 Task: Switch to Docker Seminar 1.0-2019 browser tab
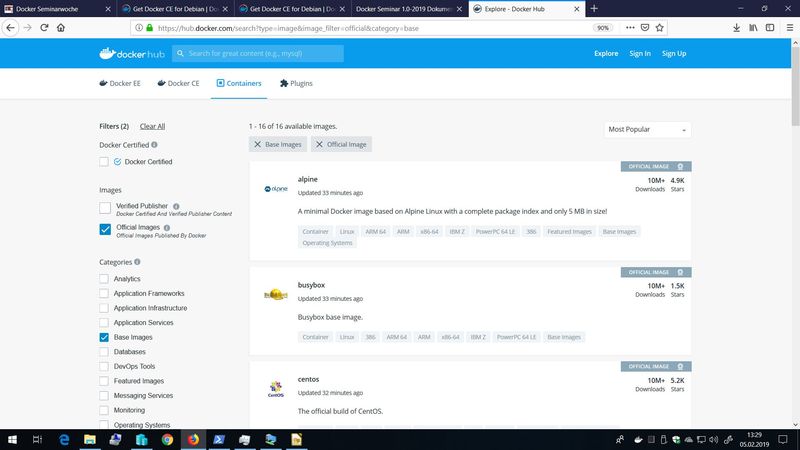[409, 9]
